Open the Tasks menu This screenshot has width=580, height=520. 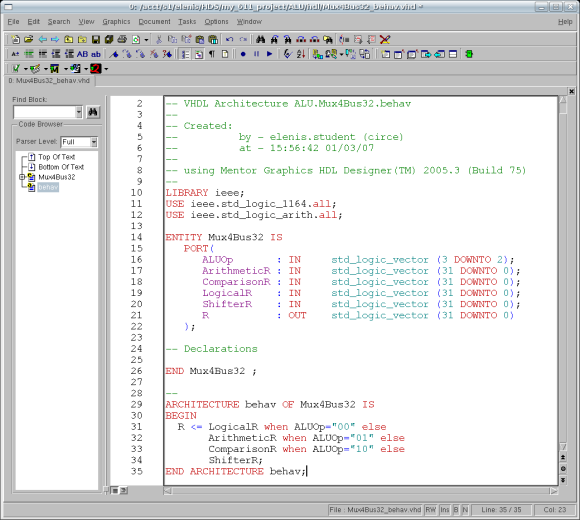[x=187, y=22]
